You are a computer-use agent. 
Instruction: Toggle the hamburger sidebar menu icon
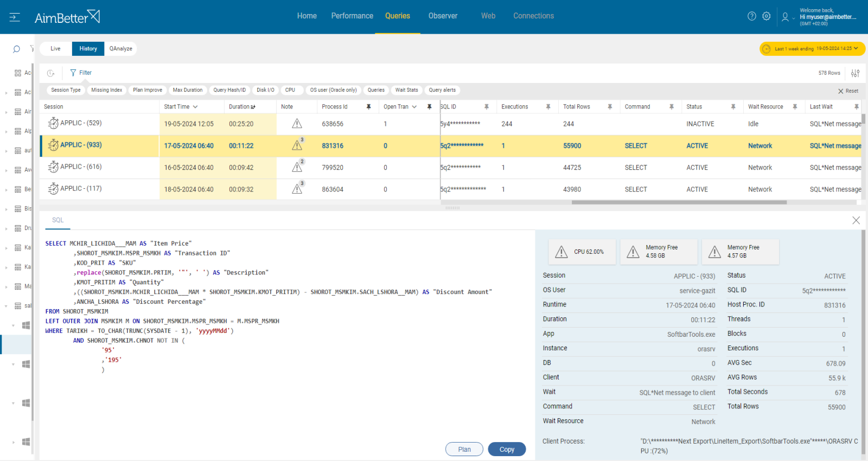pos(15,17)
